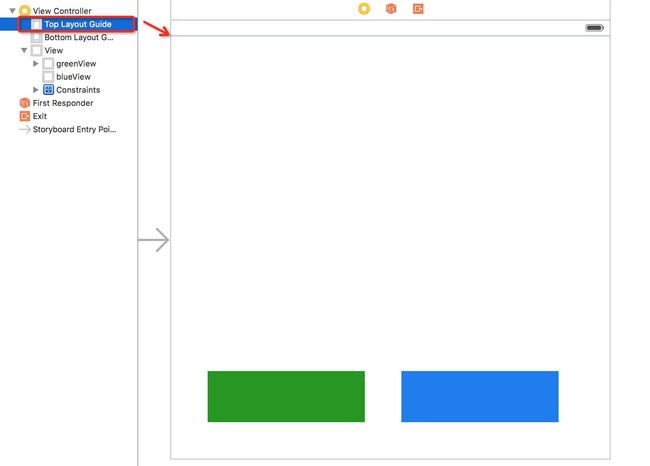
Task: Collapse the View disclosure triangle
Action: (24, 51)
